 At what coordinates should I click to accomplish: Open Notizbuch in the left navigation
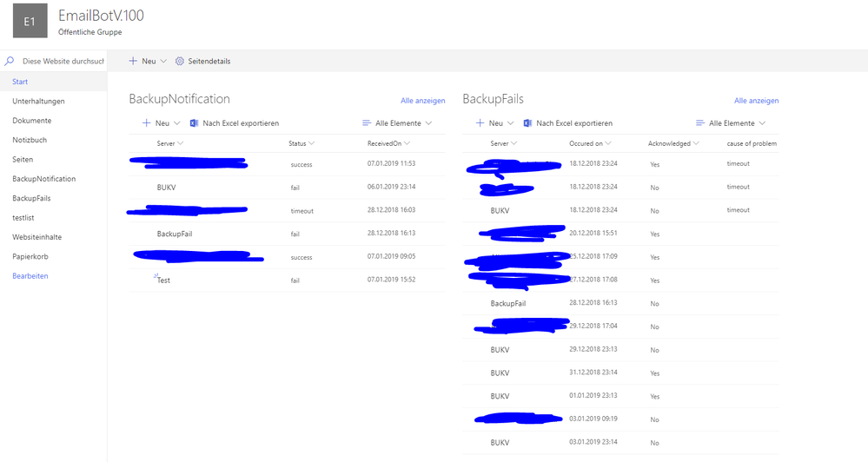pos(30,140)
